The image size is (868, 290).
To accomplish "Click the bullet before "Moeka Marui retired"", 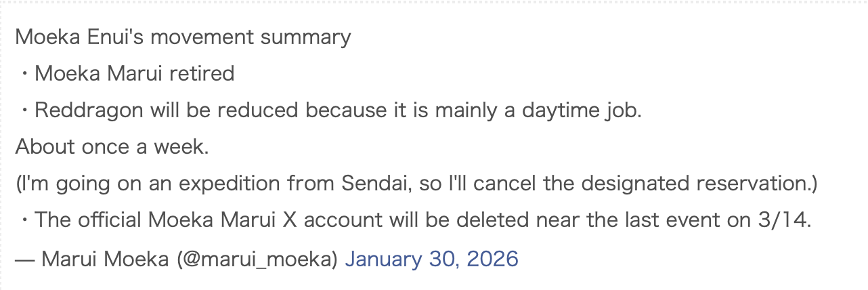I will coord(24,73).
